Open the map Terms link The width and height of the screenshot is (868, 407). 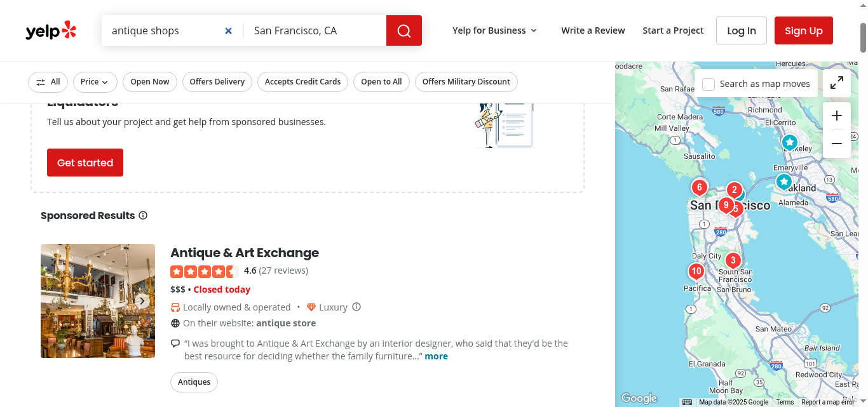click(x=785, y=402)
